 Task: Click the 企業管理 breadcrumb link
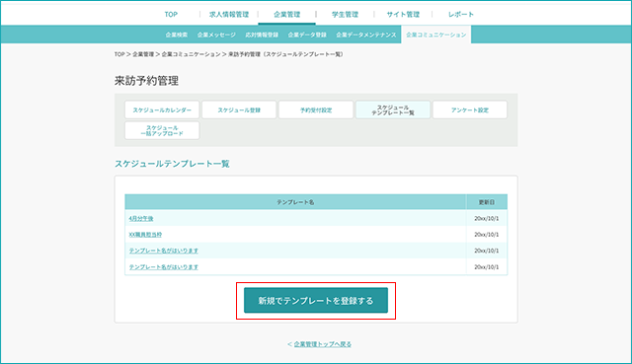point(143,54)
